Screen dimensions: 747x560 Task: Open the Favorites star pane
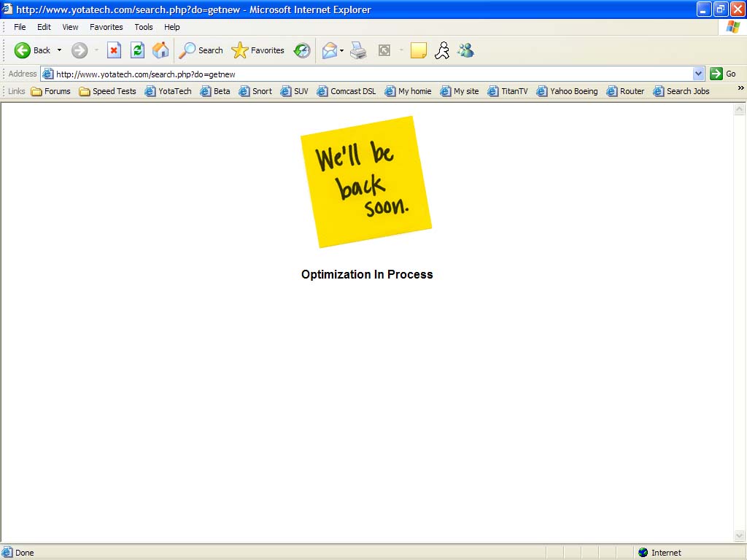click(x=258, y=50)
